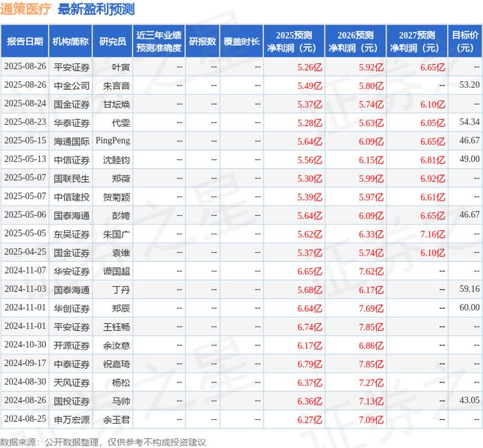Screen dimensions: 483x448
Task: Click the 近三年业绩预测准确度 header
Action: click(x=159, y=41)
